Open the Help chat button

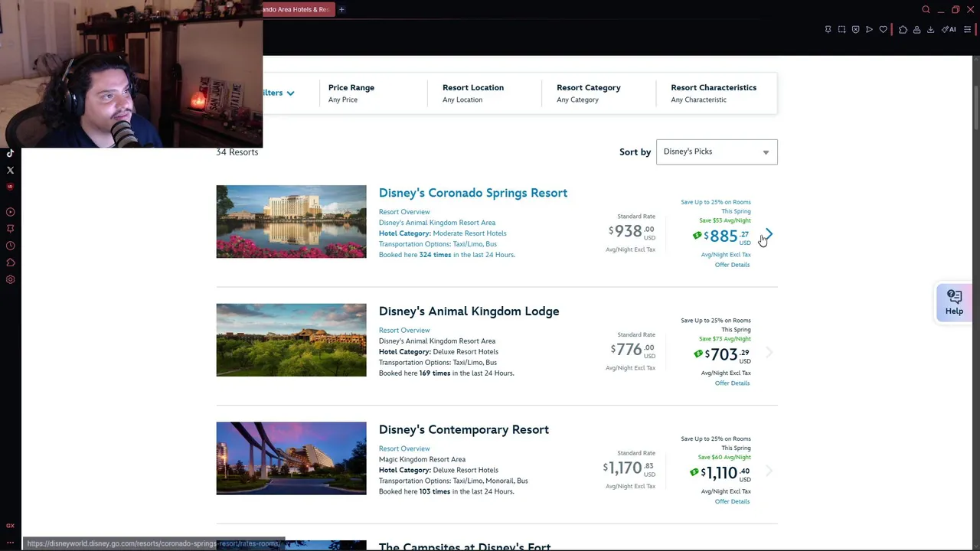(x=954, y=302)
